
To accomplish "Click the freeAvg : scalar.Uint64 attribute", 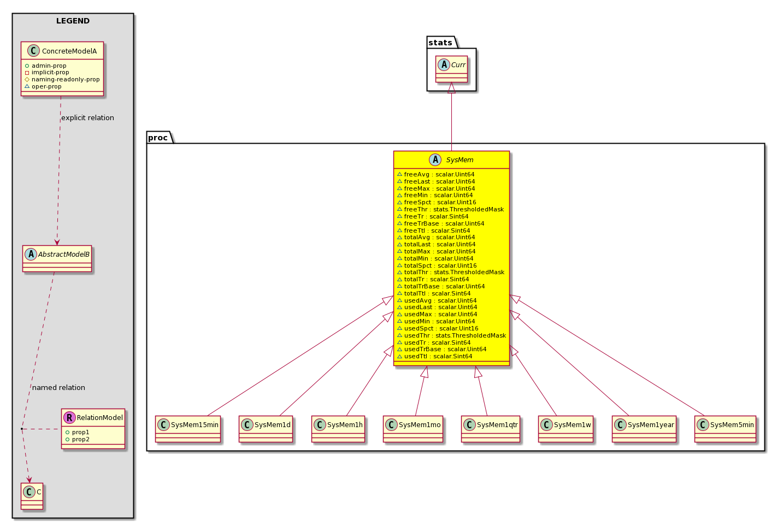I will click(439, 174).
